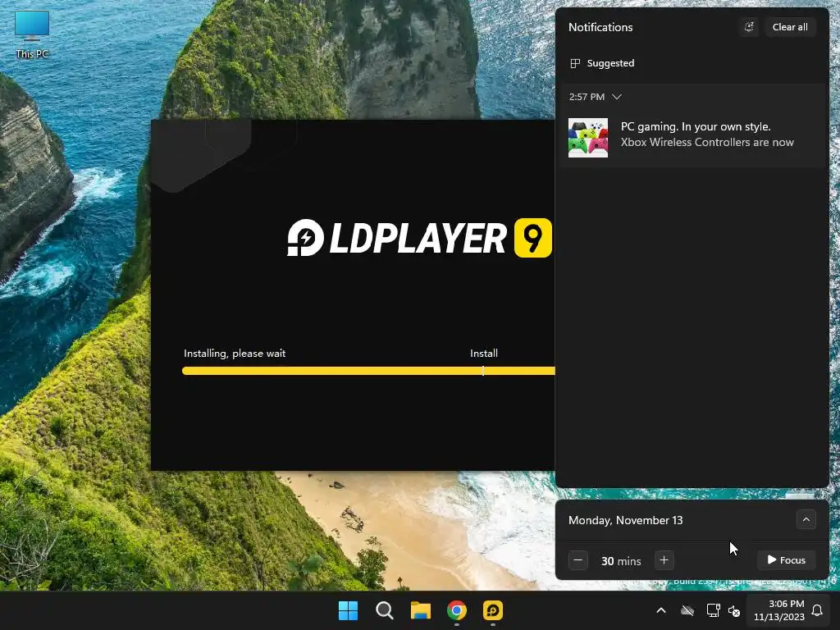Viewport: 840px width, 630px height.
Task: Clear all notifications
Action: pyautogui.click(x=790, y=27)
